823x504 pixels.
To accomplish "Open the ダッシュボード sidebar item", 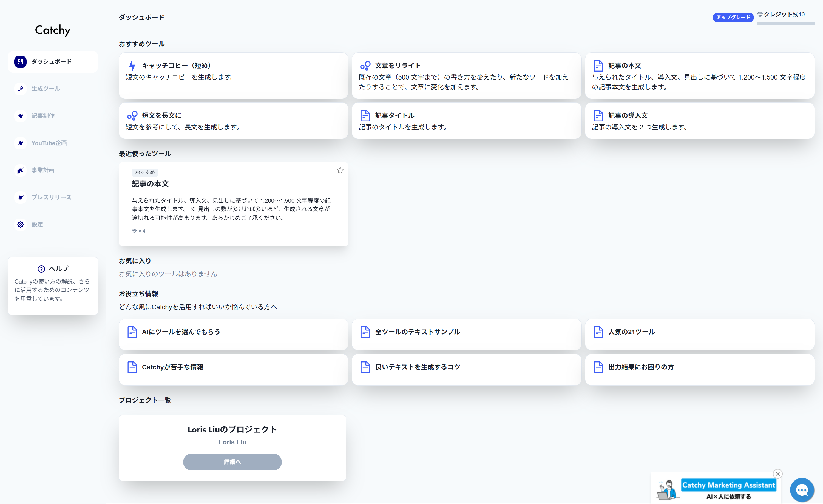I will click(53, 62).
